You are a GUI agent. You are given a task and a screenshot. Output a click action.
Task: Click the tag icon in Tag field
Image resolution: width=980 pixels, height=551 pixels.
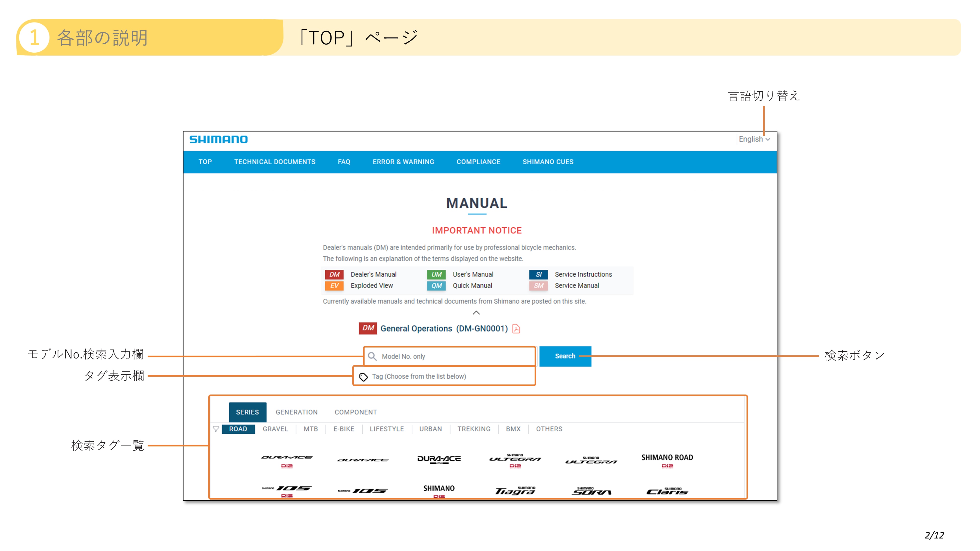[x=363, y=377]
